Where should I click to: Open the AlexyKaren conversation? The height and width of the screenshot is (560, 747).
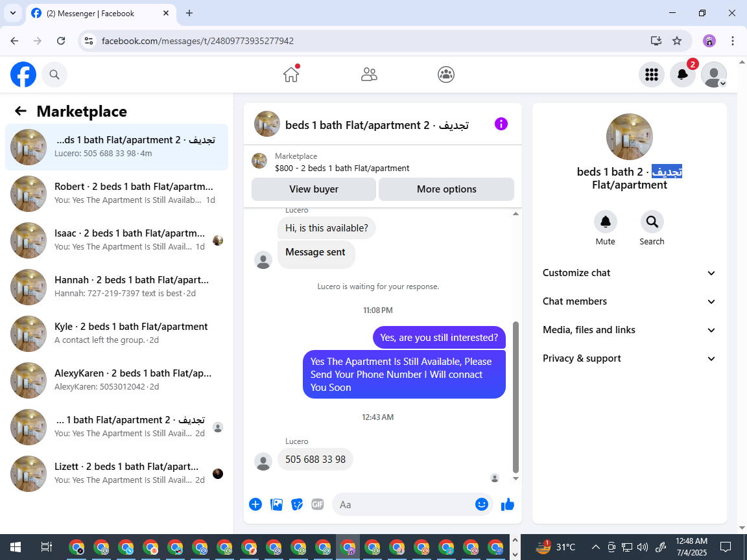pyautogui.click(x=117, y=380)
